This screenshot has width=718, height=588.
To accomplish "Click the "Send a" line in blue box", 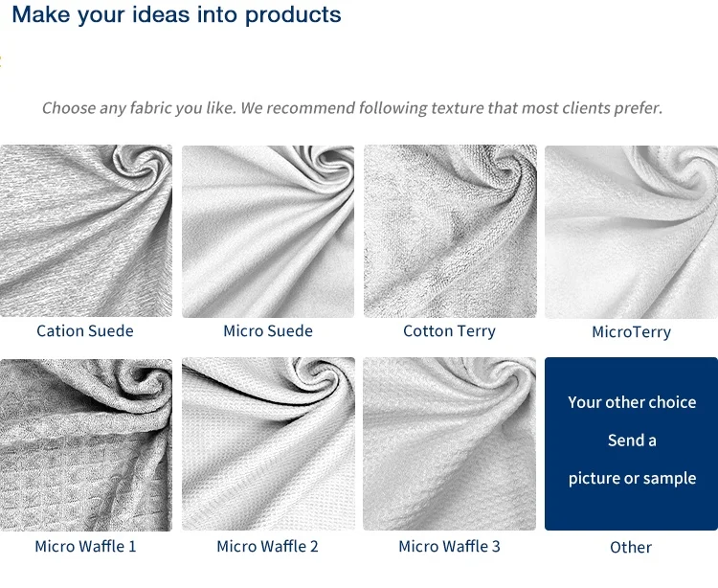I will coord(632,441).
